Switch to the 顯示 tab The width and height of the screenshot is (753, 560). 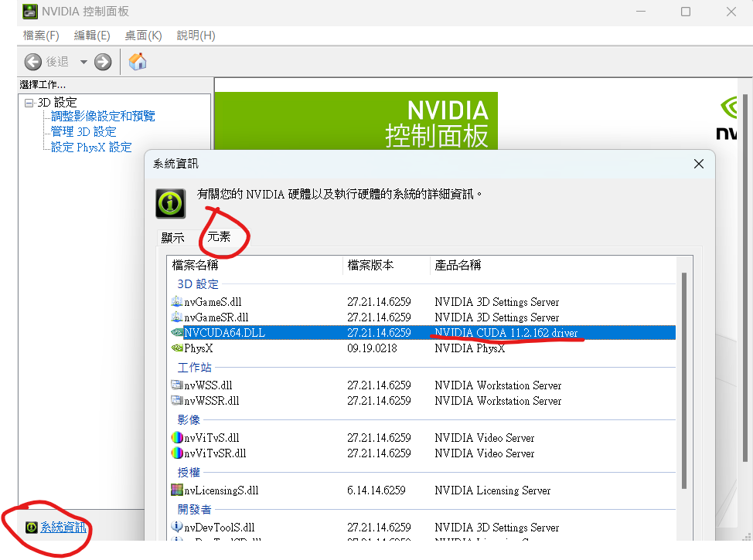point(172,238)
